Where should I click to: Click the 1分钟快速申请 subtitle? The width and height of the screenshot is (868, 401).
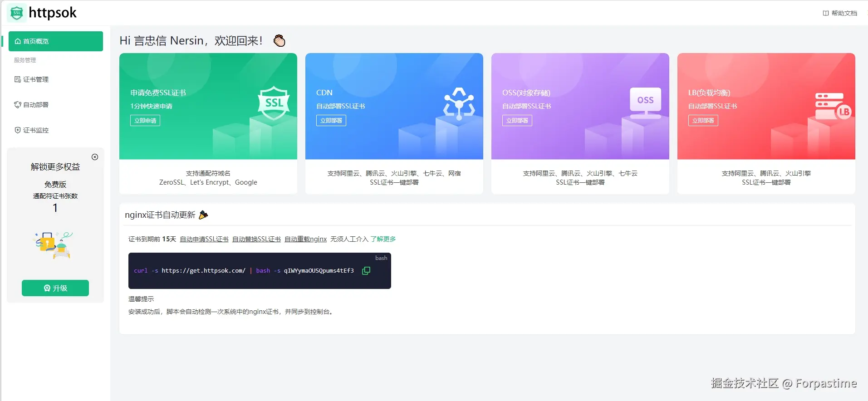[151, 106]
